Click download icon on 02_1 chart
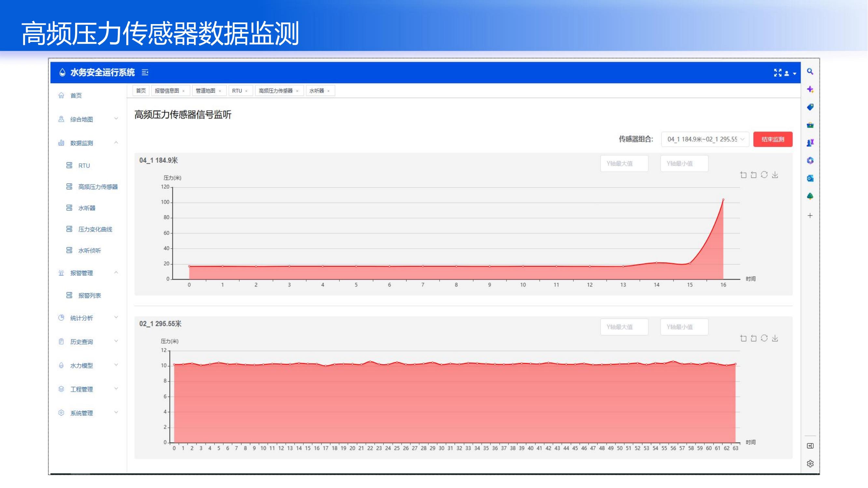Image resolution: width=868 pixels, height=488 pixels. pos(775,338)
